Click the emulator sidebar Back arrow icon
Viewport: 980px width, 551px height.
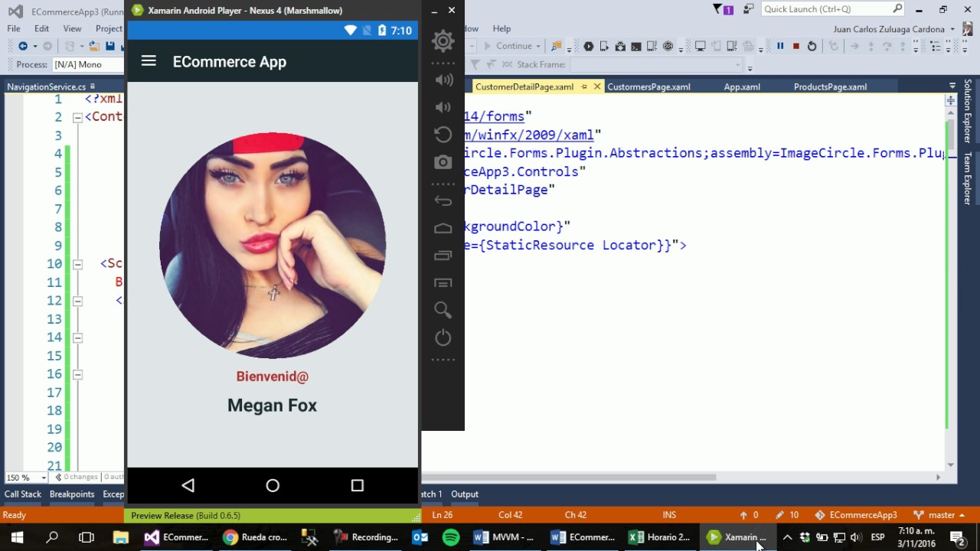443,201
